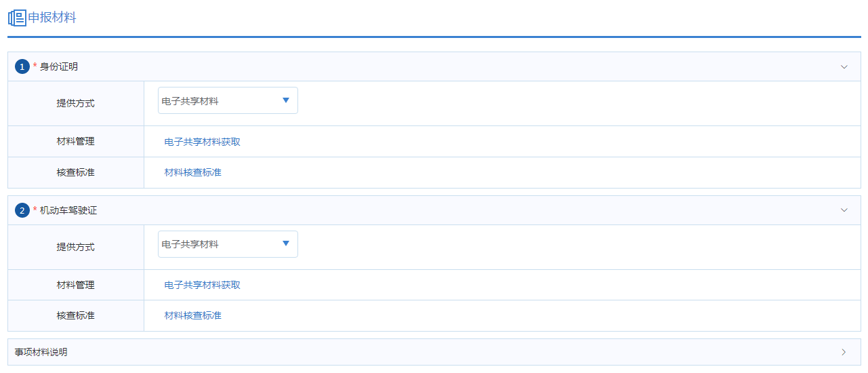Open the 提供方式 dropdown under 机动车驾驶证

(227, 244)
